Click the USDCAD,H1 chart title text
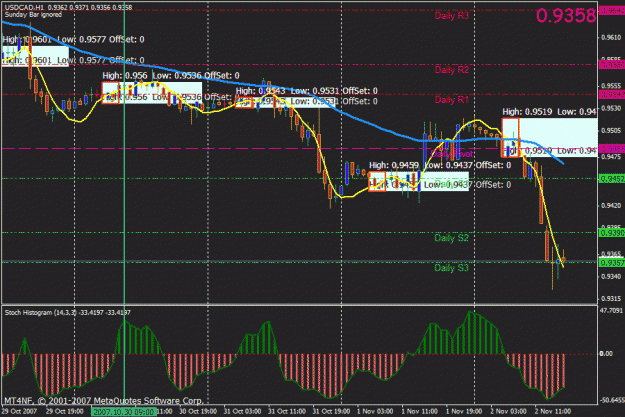Screen dimensions: 625x417 coord(68,7)
